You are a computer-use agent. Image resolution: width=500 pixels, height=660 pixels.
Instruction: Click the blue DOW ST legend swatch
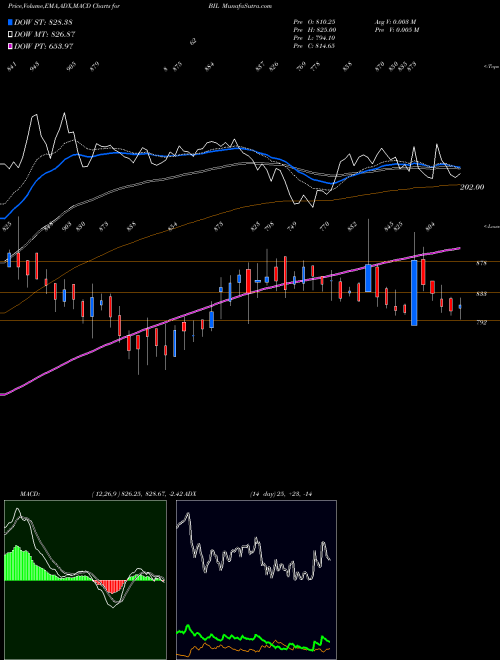coord(11,22)
